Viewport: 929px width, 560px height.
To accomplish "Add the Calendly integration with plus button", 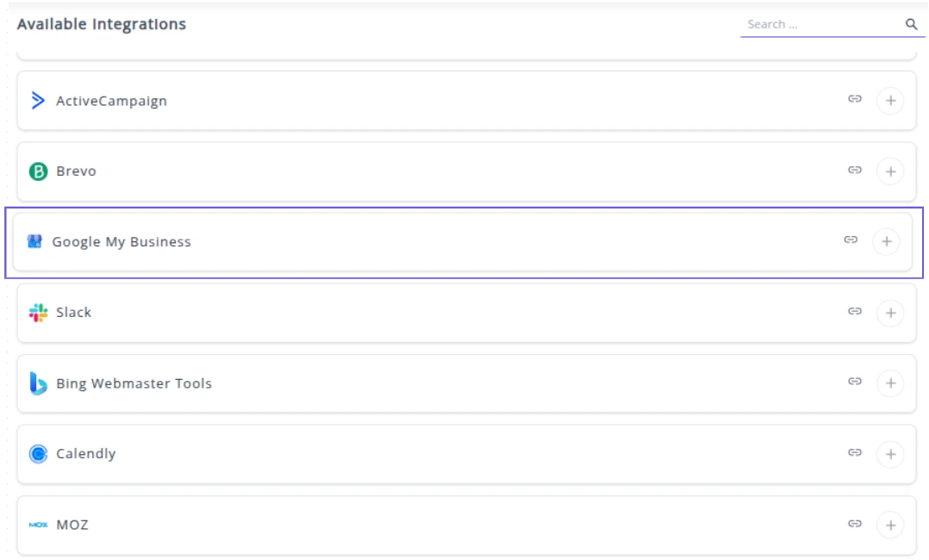I will (890, 454).
